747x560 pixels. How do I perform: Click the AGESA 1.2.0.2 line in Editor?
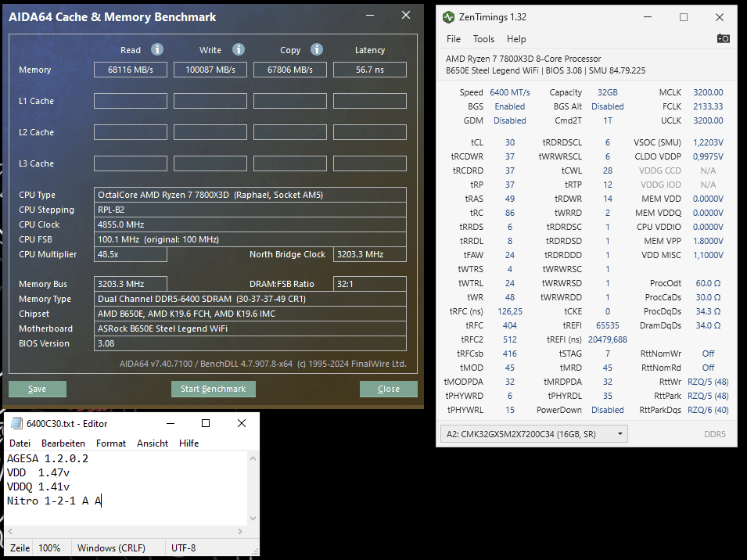pos(48,458)
